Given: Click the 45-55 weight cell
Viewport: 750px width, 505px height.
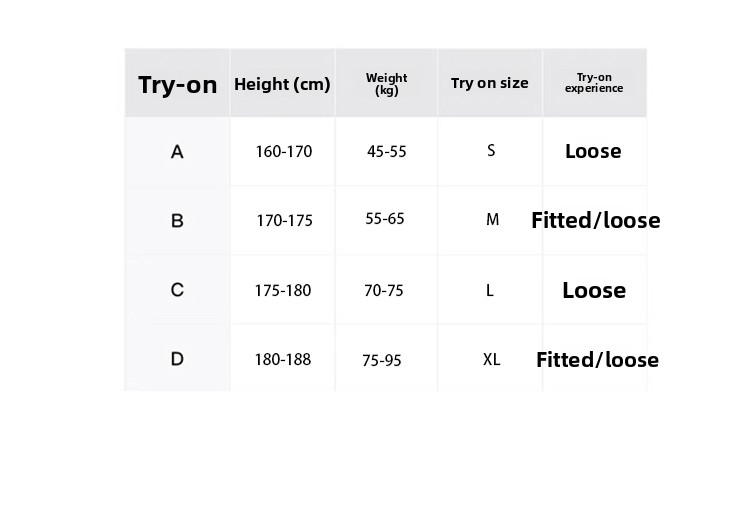Looking at the screenshot, I should pyautogui.click(x=387, y=152).
